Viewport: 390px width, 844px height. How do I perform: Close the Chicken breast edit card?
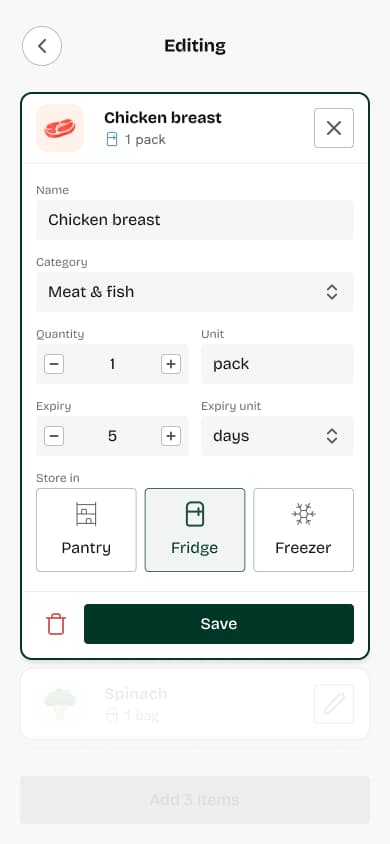334,128
